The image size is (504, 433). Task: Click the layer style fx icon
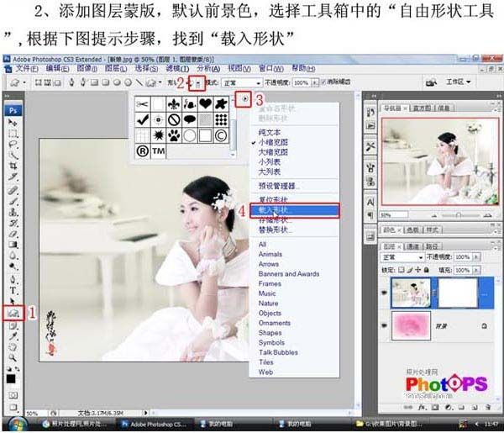pos(422,407)
